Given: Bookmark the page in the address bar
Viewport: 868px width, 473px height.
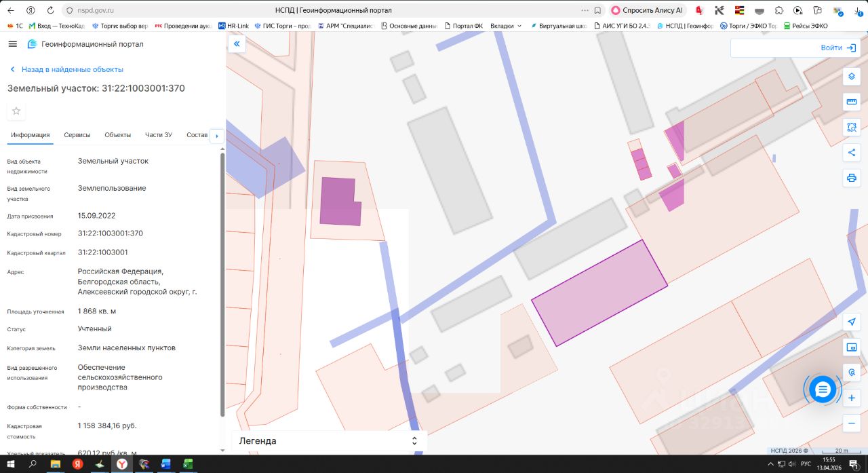Looking at the screenshot, I should point(597,11).
